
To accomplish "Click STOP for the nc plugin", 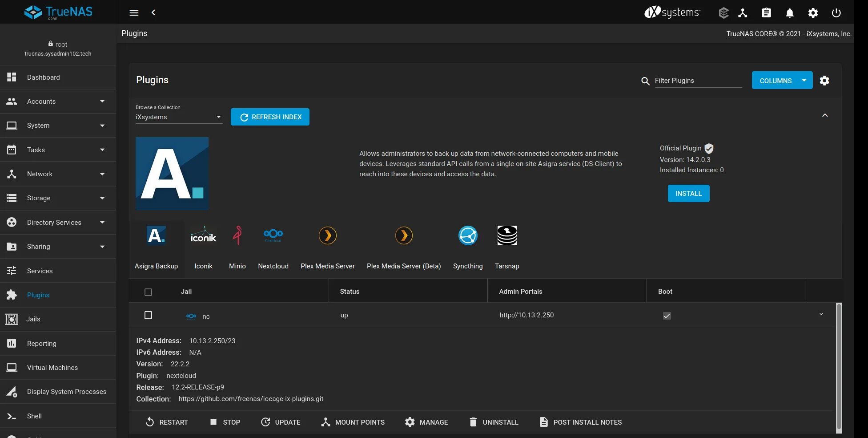I will pos(225,422).
